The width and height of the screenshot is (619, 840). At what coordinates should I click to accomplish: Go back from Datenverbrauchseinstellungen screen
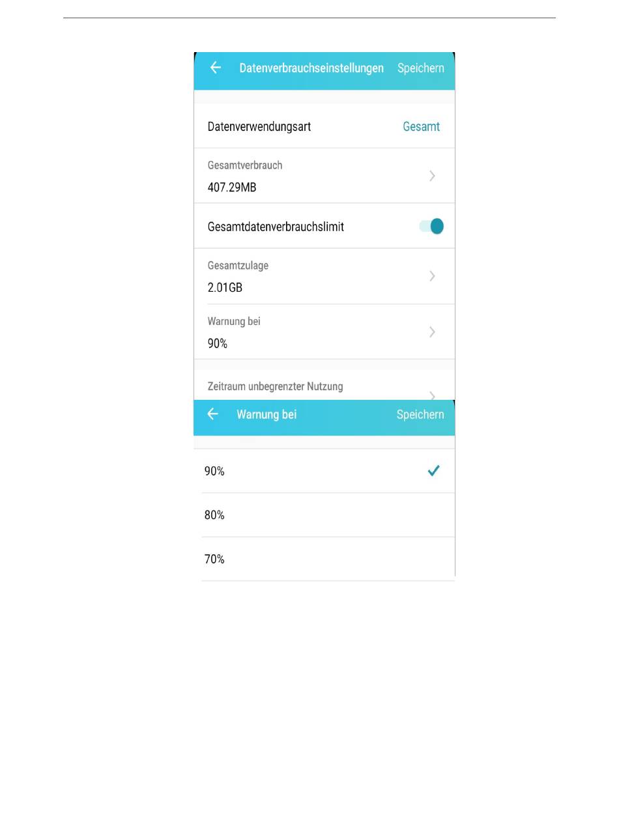coord(216,68)
